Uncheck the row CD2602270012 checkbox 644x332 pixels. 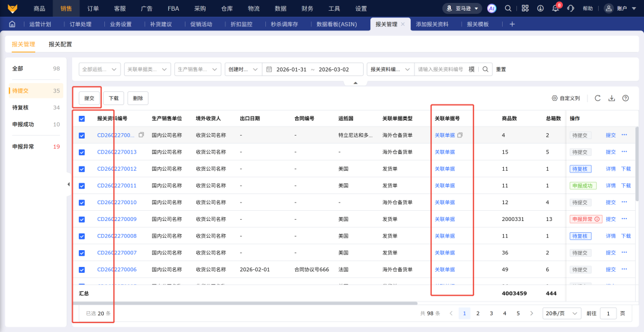tap(82, 169)
